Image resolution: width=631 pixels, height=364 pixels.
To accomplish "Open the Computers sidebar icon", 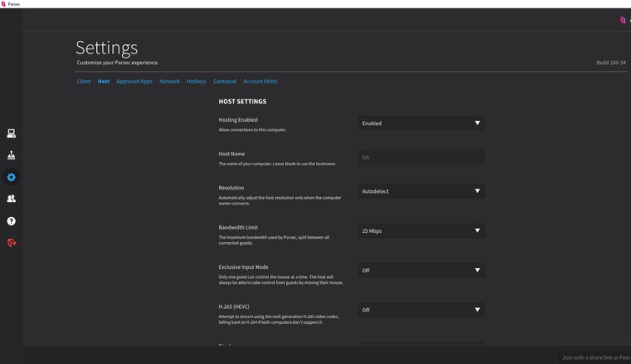I will (x=11, y=134).
